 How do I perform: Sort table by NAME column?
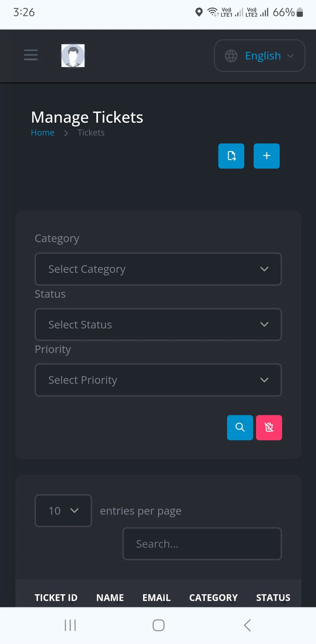[x=110, y=597]
